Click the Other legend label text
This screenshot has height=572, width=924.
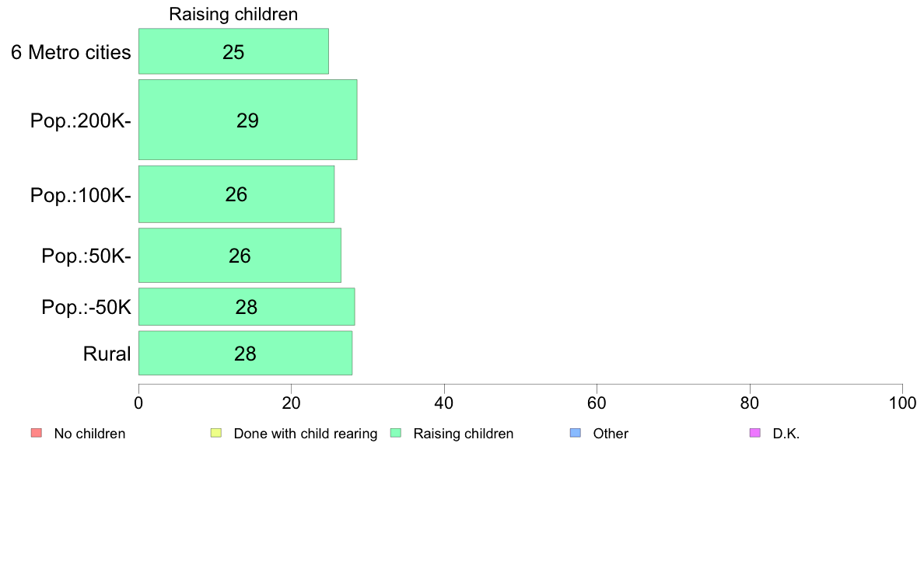click(611, 434)
